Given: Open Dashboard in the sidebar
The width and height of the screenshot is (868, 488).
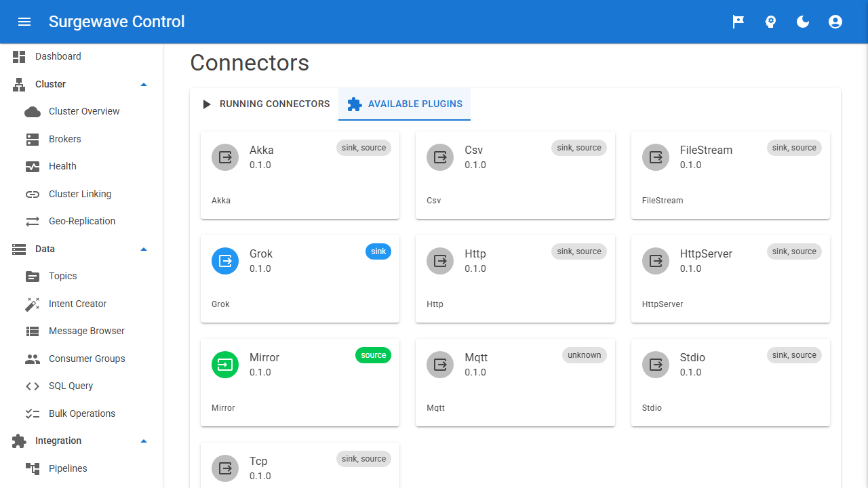Looking at the screenshot, I should (81, 57).
